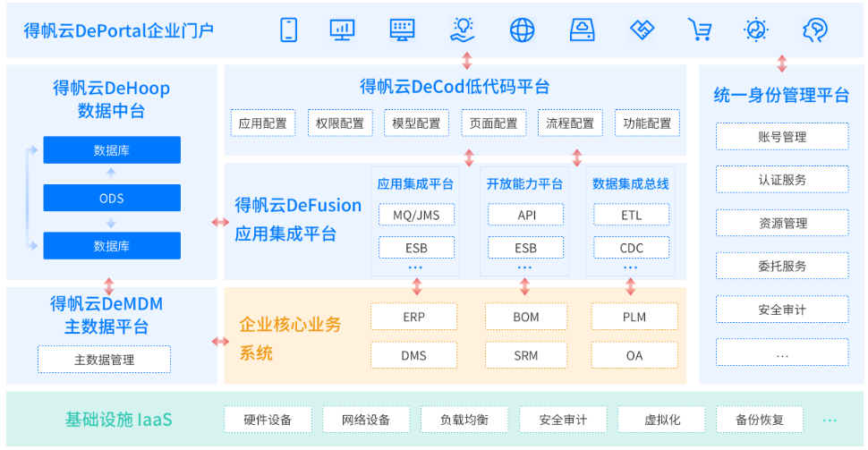Select the 基础设施 IaaS heading
The image size is (868, 450).
(x=119, y=420)
